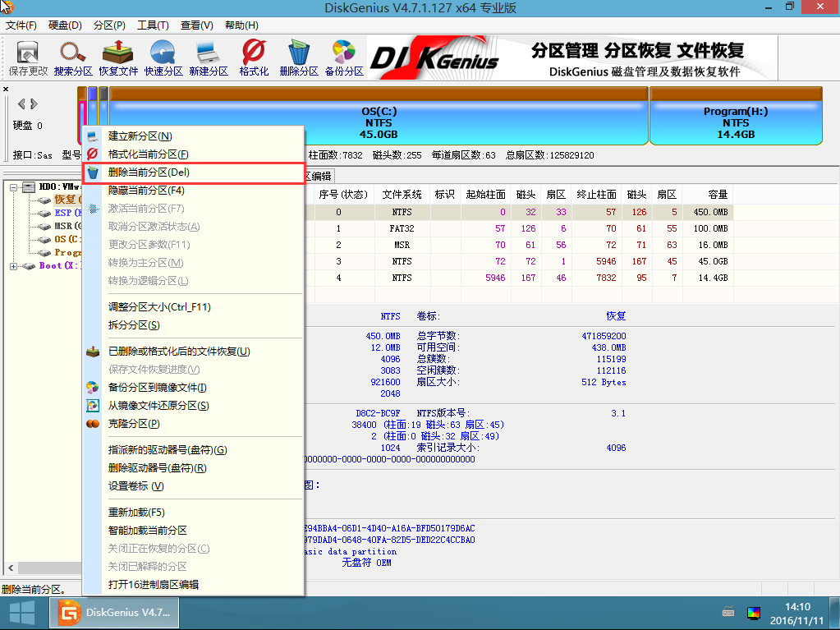Screen dimensions: 840x630
Task: Choose 隐藏当前分区(F4) in context menu
Action: click(x=194, y=191)
